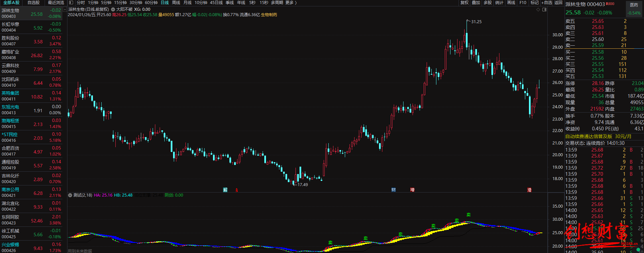Select 通程控股 000419 in stock list
Screen dimensions: 644x253
pyautogui.click(x=31, y=165)
